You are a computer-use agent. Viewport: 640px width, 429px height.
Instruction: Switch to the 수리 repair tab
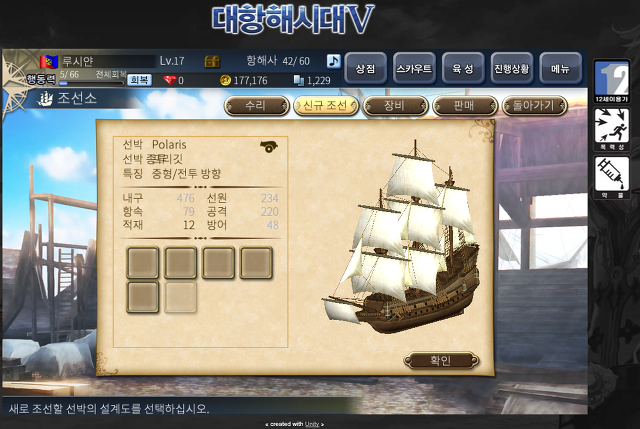pos(256,106)
